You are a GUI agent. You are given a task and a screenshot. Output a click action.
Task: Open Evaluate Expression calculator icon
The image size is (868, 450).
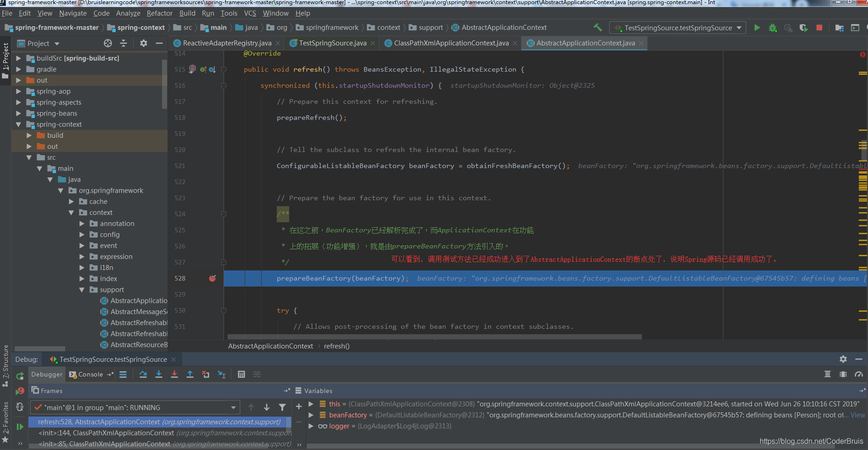(x=241, y=374)
